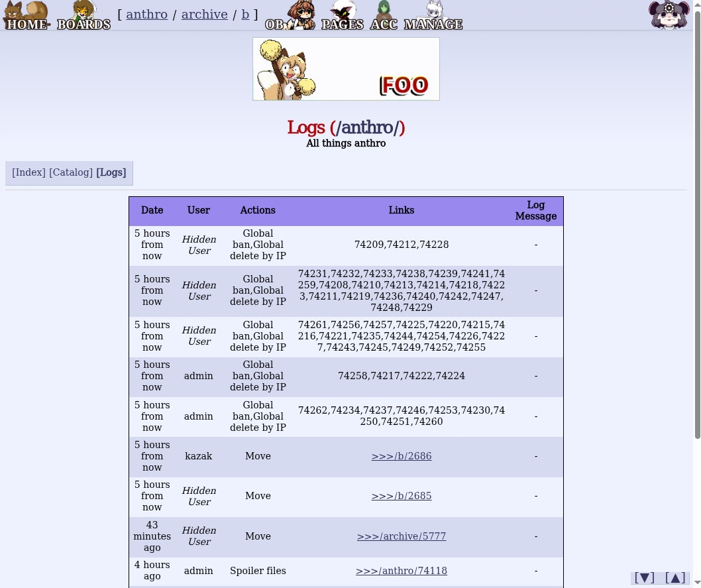Open the b board link in header
Image resolution: width=701 pixels, height=588 pixels.
(245, 15)
